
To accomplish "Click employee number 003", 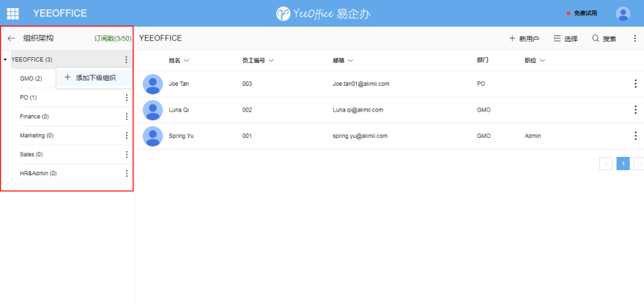I will click(x=247, y=84).
